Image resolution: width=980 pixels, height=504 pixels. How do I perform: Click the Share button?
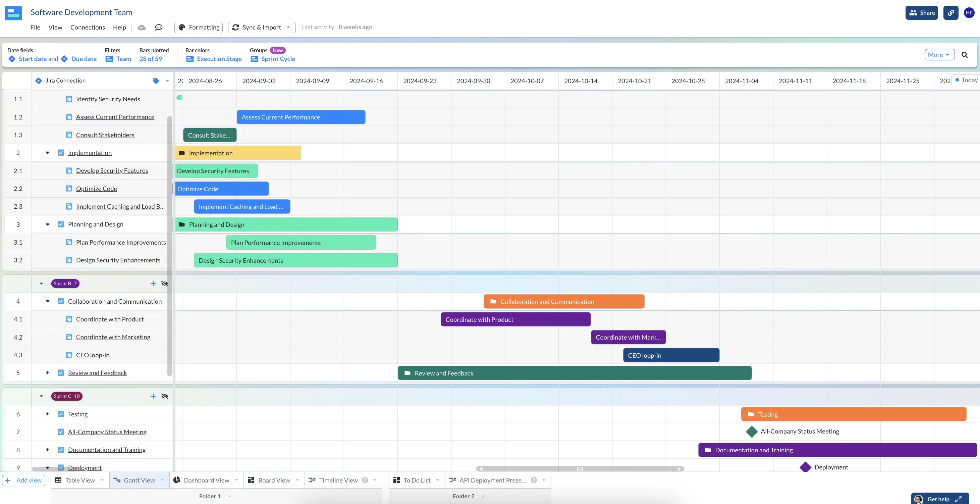[x=921, y=12]
